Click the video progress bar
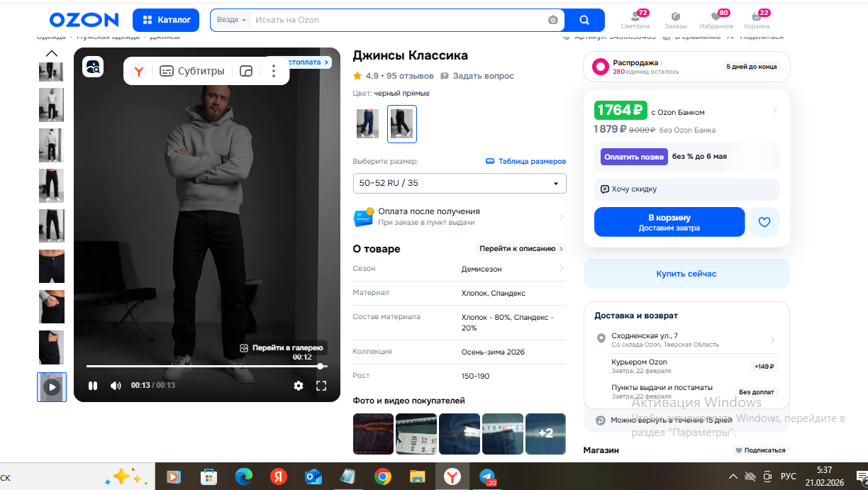The width and height of the screenshot is (868, 490). 206,367
